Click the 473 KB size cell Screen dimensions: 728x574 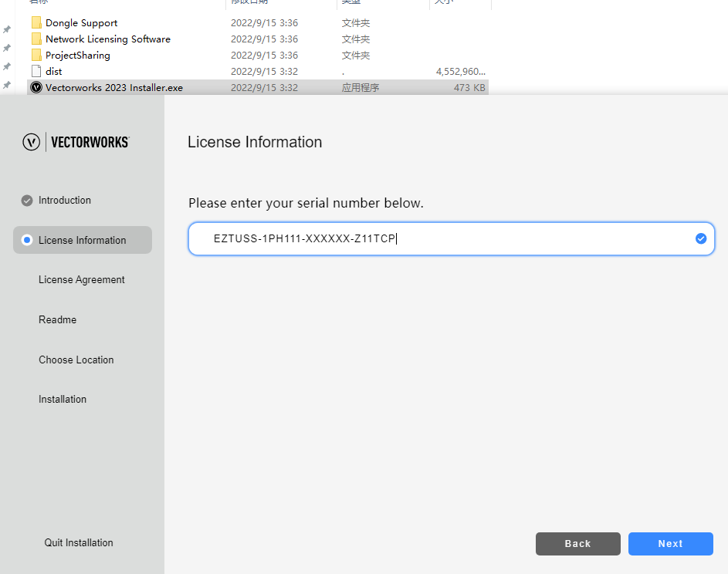(469, 88)
